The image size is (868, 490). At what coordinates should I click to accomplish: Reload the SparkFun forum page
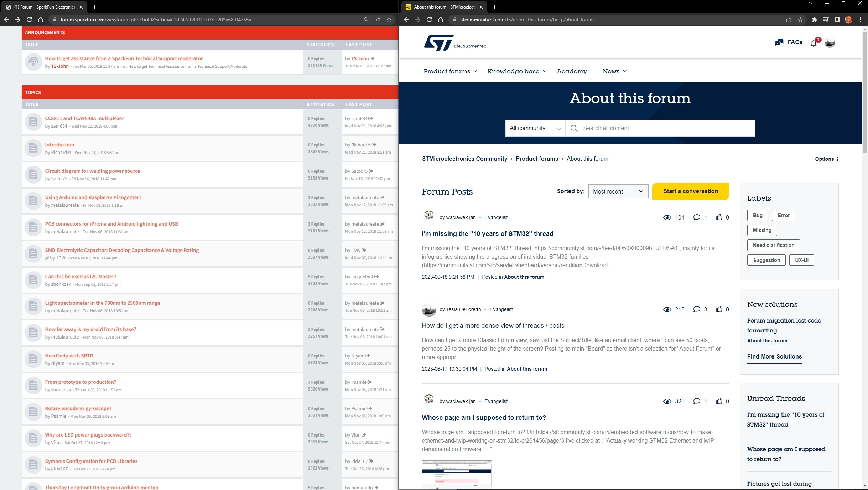pyautogui.click(x=29, y=20)
